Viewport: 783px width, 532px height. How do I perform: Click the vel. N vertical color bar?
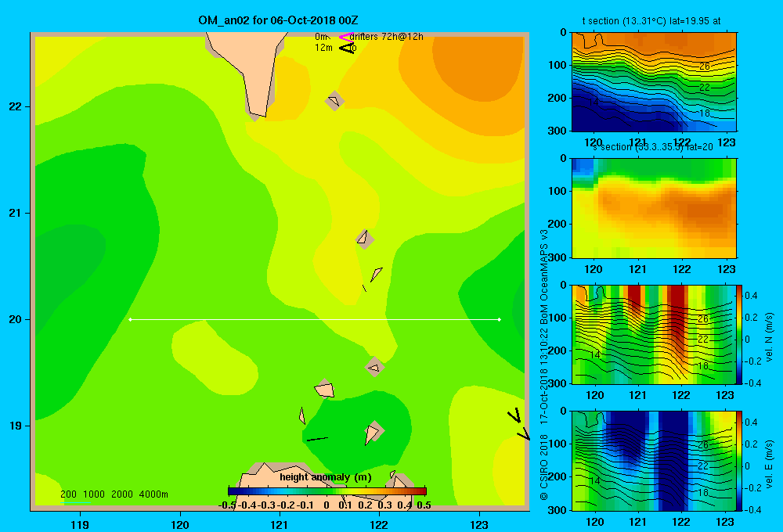coord(739,334)
